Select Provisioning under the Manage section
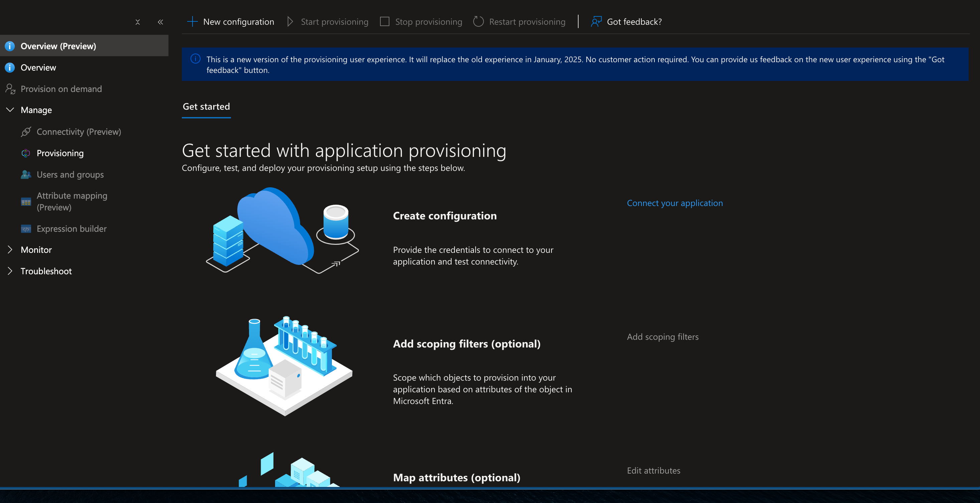 click(x=60, y=153)
